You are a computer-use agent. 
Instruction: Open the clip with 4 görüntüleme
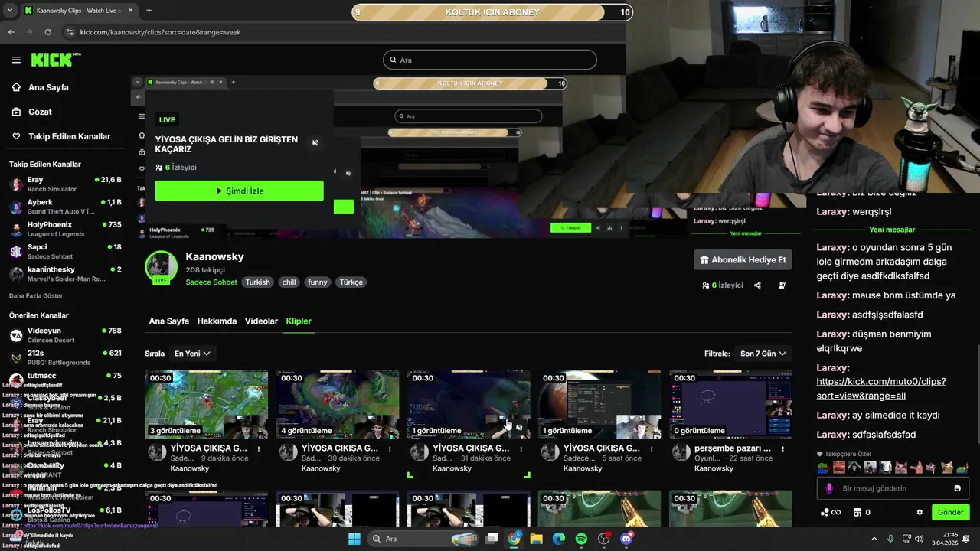coord(338,404)
